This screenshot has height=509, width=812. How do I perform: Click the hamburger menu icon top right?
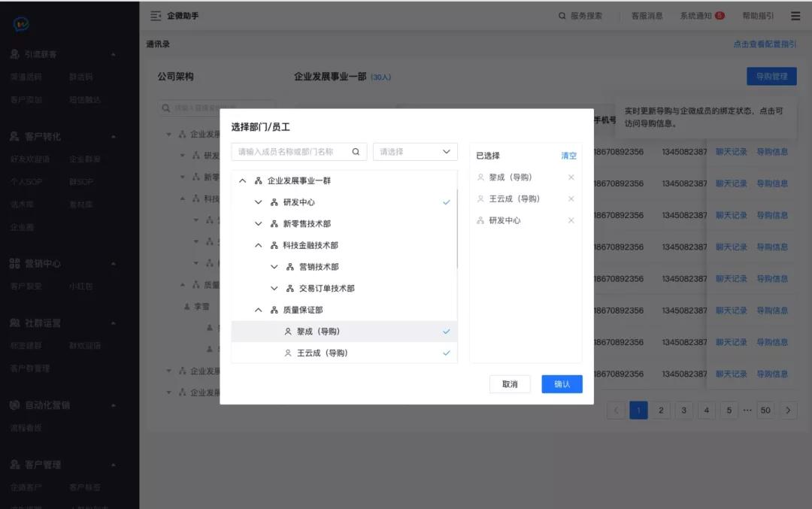click(x=795, y=15)
